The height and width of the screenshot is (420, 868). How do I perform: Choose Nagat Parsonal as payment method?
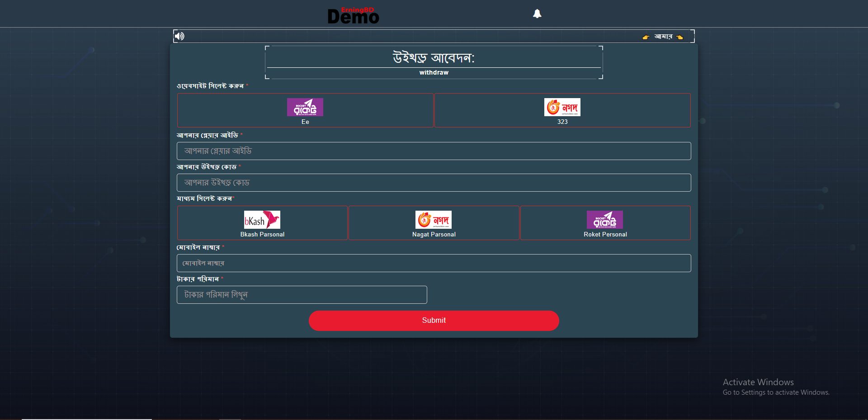click(434, 223)
